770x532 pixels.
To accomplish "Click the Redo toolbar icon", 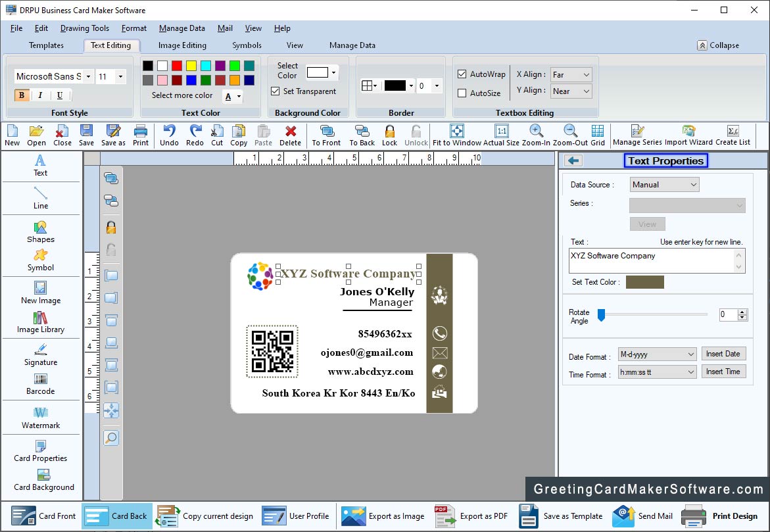I will pos(195,135).
